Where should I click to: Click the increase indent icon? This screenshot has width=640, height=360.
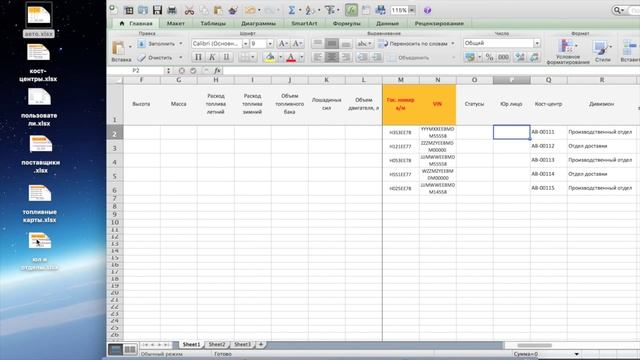tap(376, 57)
